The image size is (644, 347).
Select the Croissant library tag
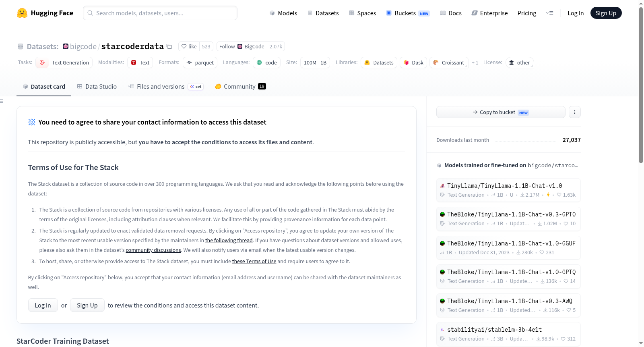pyautogui.click(x=449, y=62)
